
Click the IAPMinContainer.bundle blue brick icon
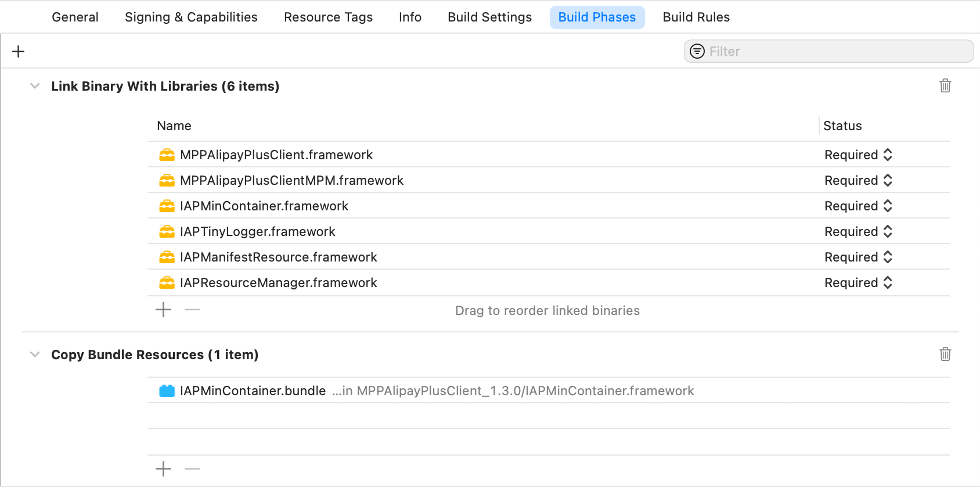pos(167,391)
